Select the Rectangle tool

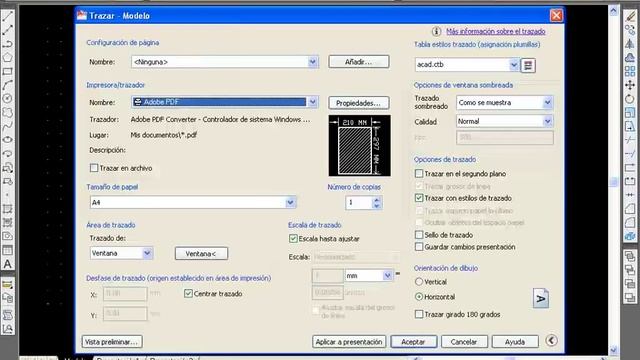[x=7, y=71]
